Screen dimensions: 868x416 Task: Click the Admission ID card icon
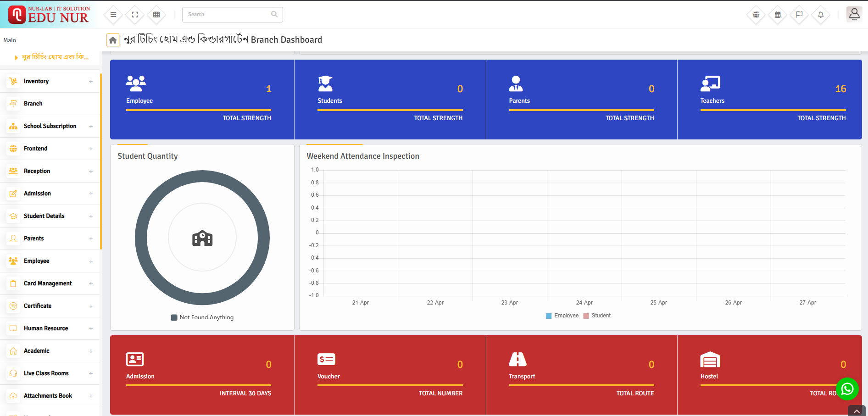(135, 359)
